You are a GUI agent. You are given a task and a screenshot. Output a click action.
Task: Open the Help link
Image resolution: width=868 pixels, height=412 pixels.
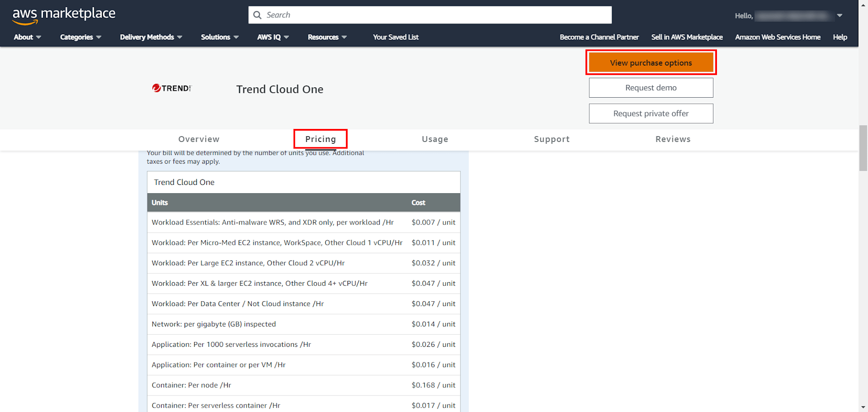(x=840, y=37)
